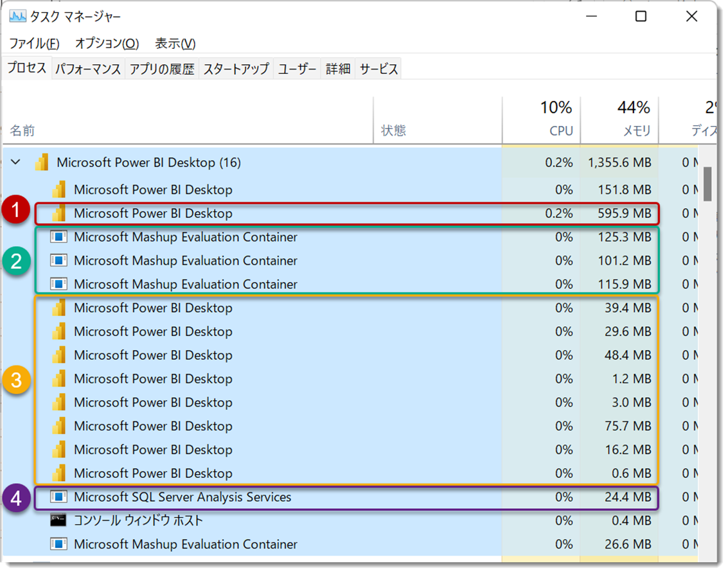Click the Power BI icon of the 3.0 MB row

coord(59,402)
